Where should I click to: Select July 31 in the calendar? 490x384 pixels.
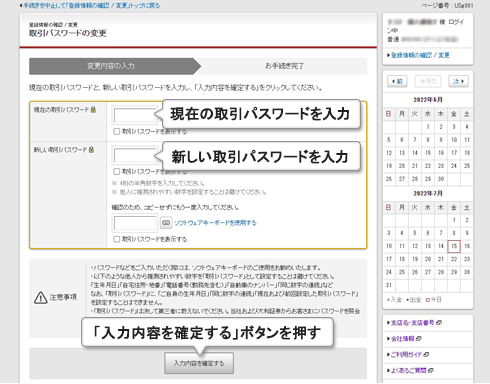click(x=389, y=285)
